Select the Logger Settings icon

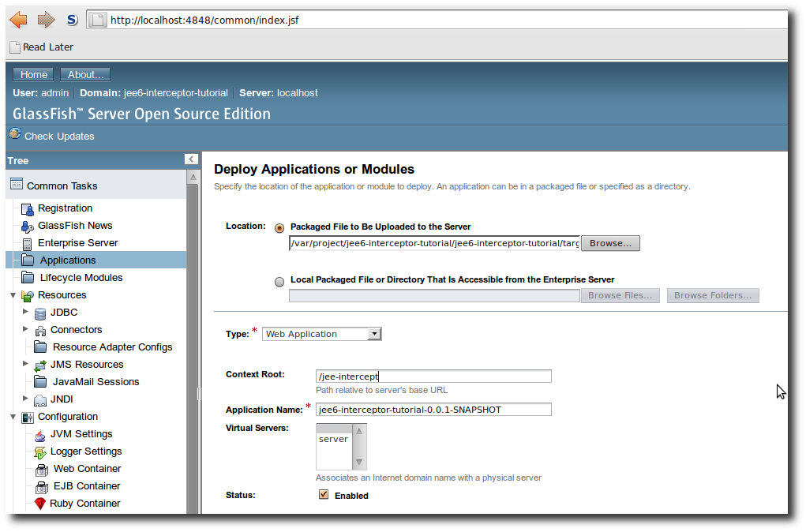[x=40, y=451]
